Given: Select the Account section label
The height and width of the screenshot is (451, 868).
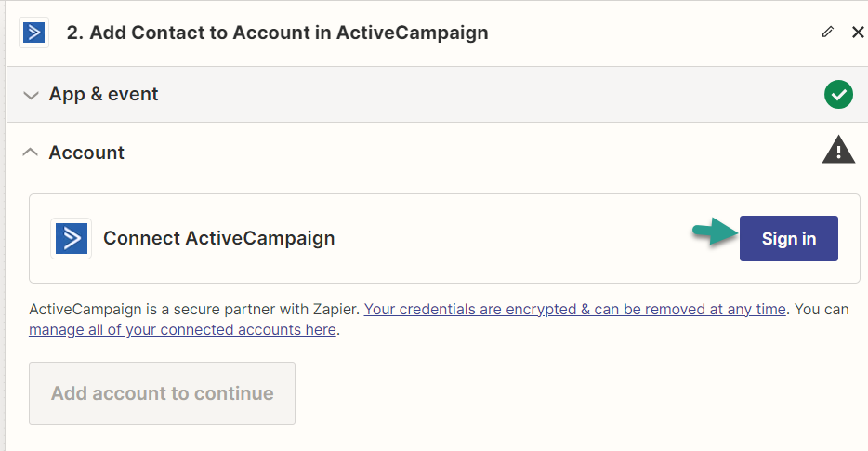Looking at the screenshot, I should coord(86,153).
